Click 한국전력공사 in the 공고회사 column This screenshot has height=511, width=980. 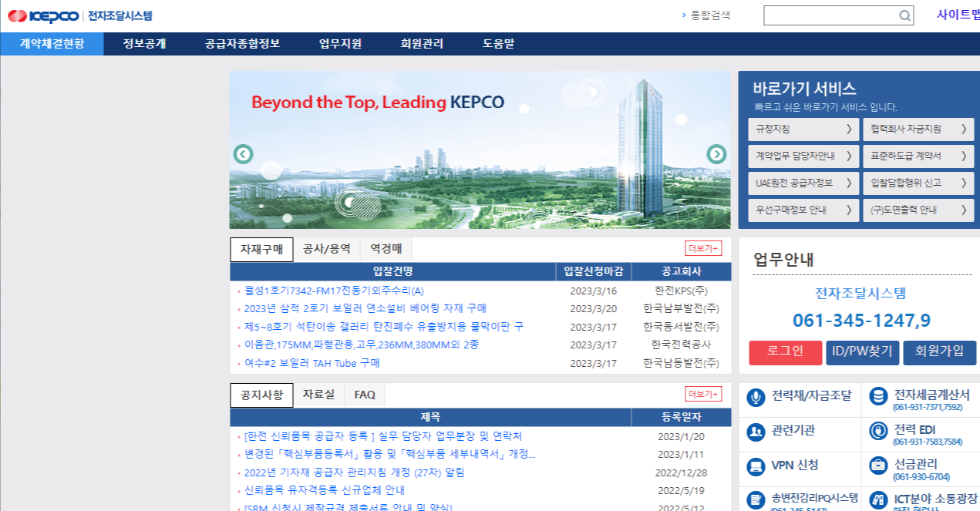point(681,345)
